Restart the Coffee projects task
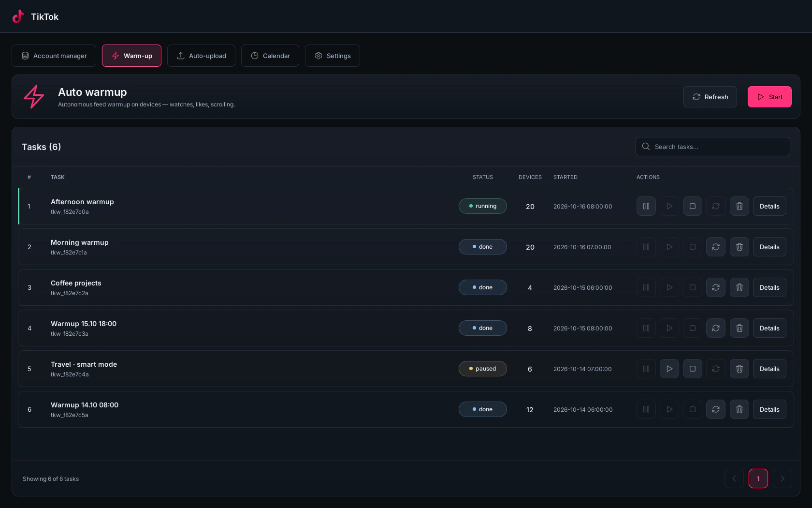The height and width of the screenshot is (508, 812). tap(716, 287)
